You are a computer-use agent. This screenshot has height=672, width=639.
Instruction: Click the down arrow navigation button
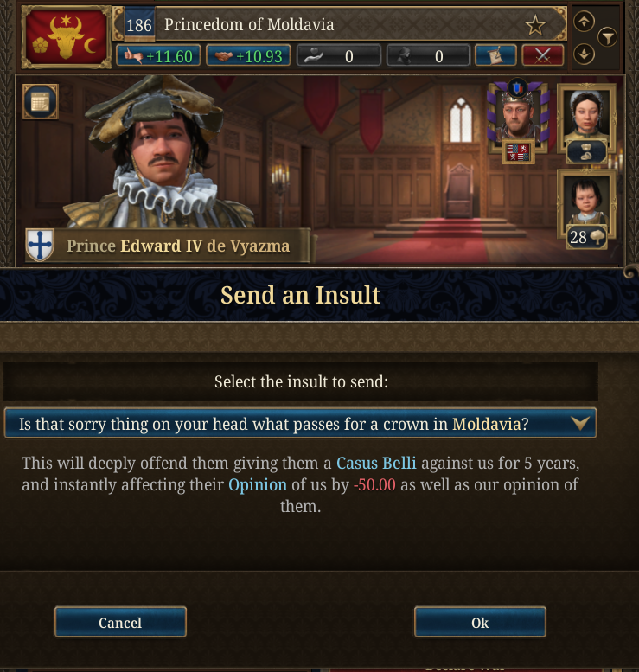tap(584, 54)
